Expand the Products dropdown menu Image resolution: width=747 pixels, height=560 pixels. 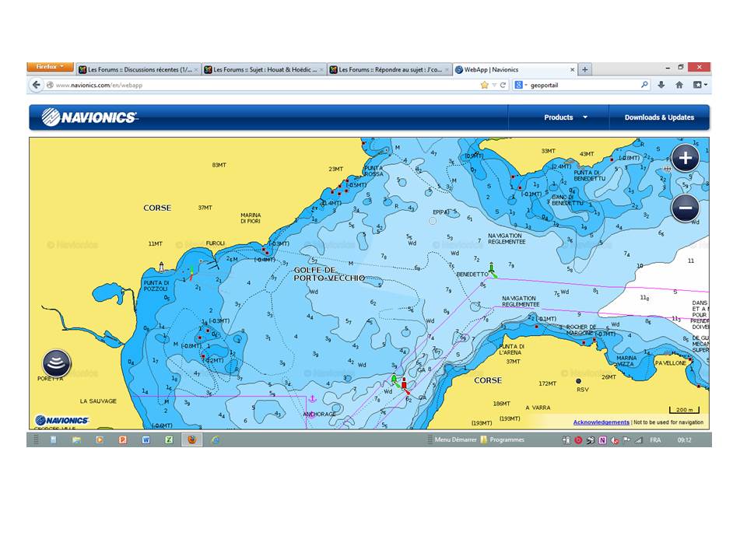565,117
